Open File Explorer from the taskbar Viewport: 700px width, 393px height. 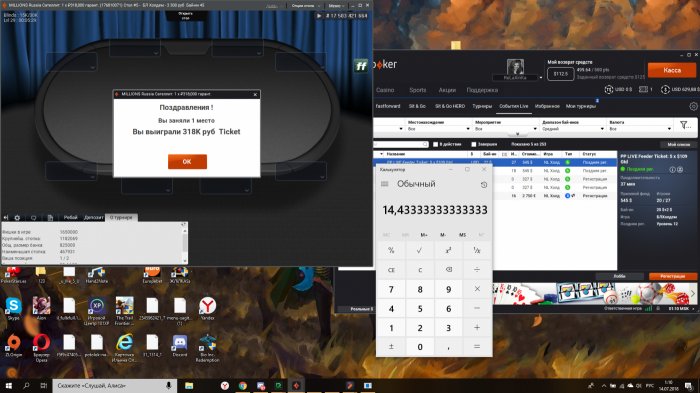189,385
